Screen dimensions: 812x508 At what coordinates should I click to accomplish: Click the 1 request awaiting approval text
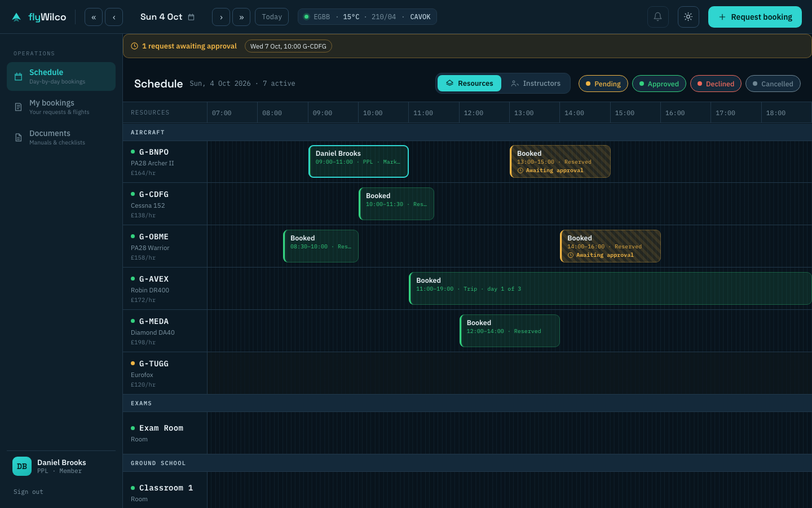[x=189, y=46]
